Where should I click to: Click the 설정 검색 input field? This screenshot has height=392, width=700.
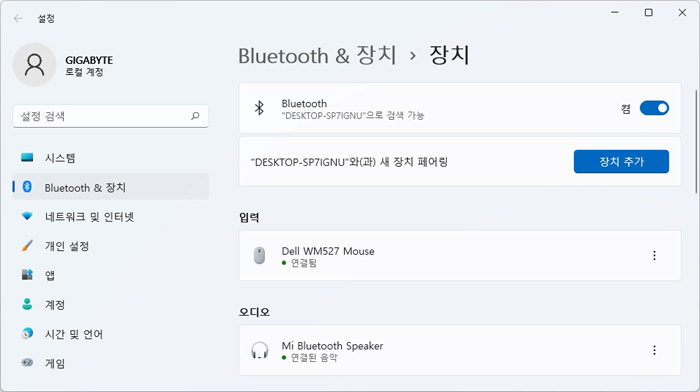click(111, 116)
